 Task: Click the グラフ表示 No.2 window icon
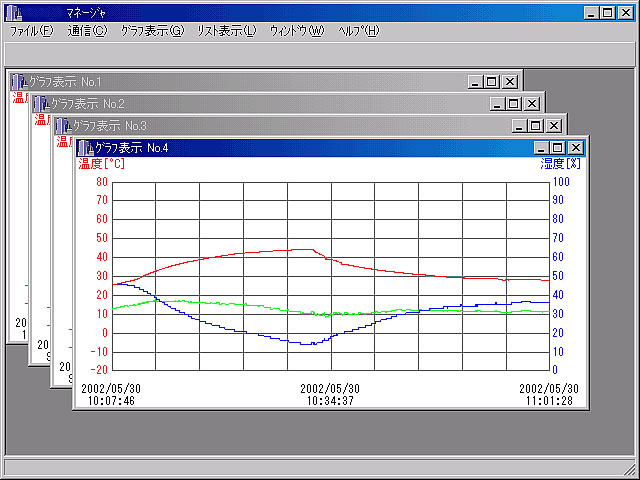pos(41,104)
